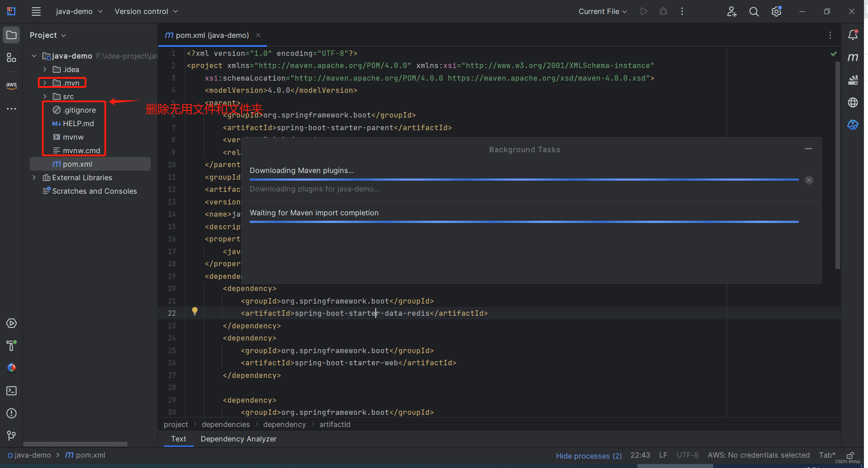
Task: Open the Maven tool window icon
Action: (x=853, y=57)
